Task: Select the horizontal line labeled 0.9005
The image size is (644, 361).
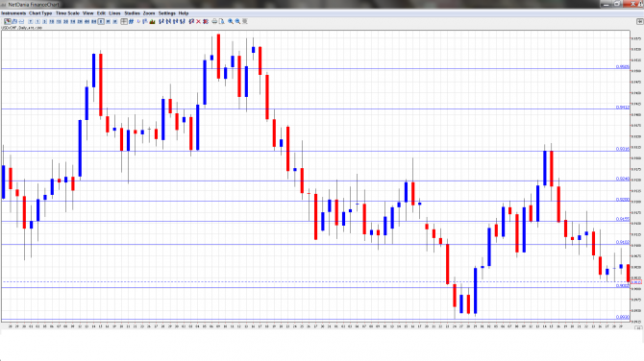Action: pos(315,287)
